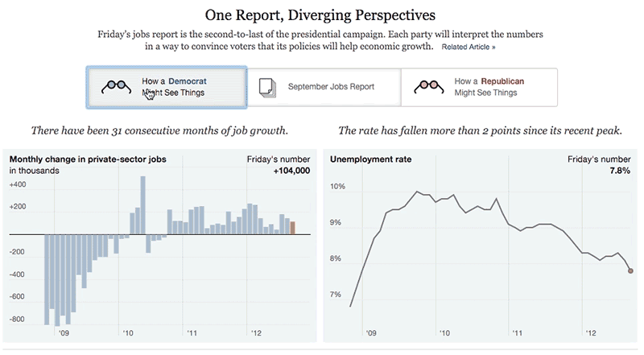Click the tallest positive bar in 2010
This screenshot has height=355, width=644.
pos(143,205)
